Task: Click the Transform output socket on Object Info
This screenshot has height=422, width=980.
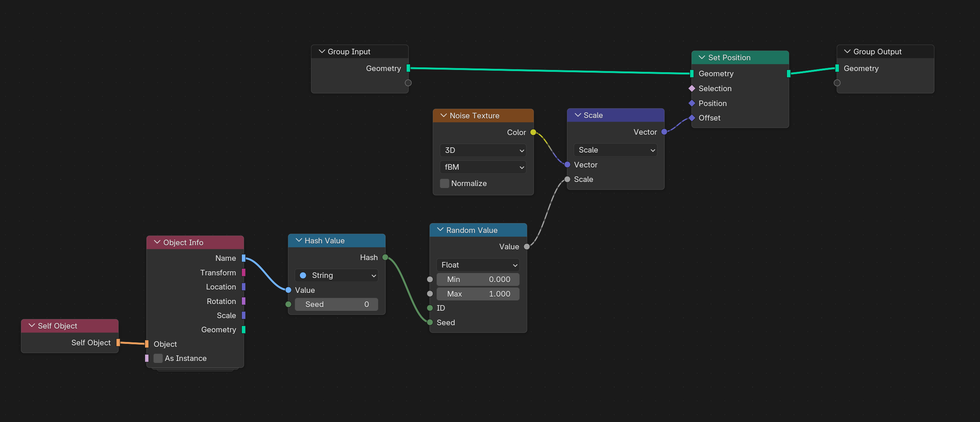Action: pyautogui.click(x=243, y=272)
